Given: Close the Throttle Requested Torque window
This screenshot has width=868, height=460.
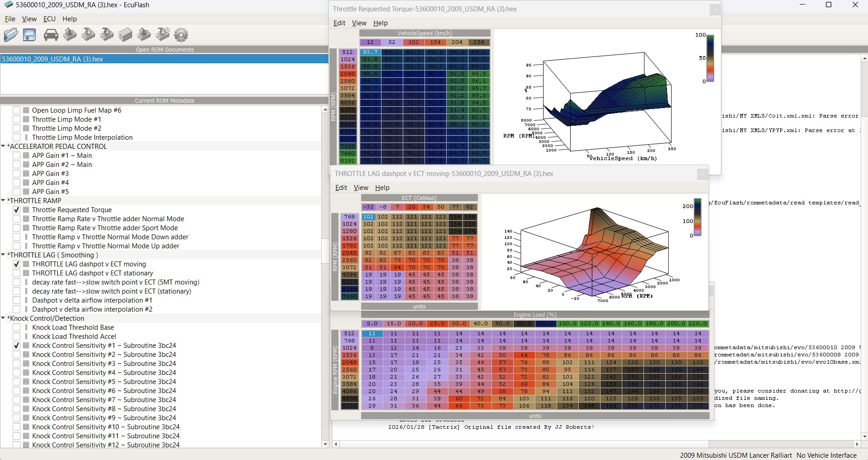Looking at the screenshot, I should 715,9.
